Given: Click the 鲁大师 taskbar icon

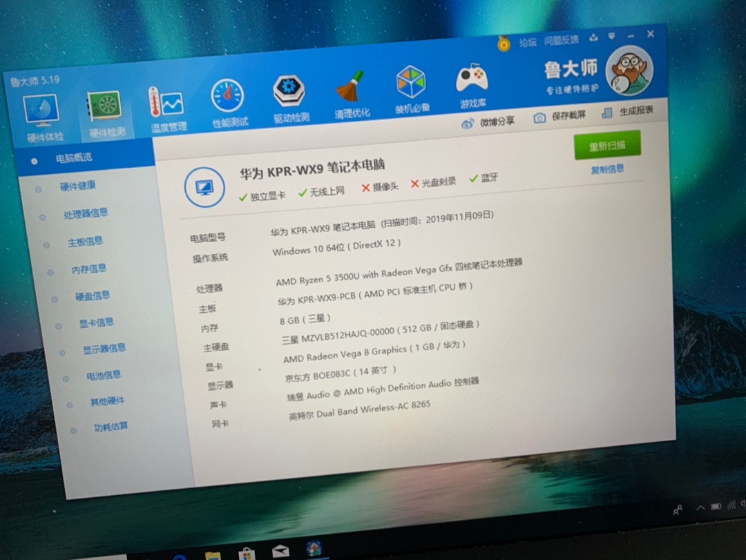Looking at the screenshot, I should 314,548.
